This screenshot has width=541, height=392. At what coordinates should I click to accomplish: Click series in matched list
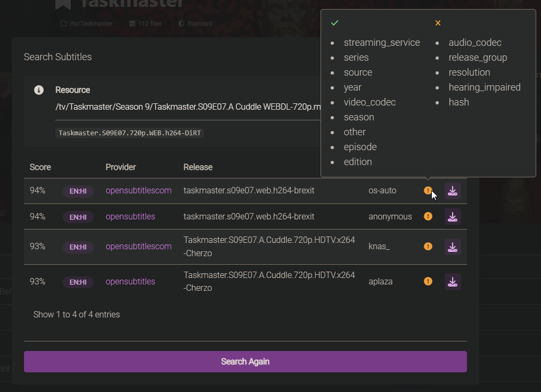(356, 58)
